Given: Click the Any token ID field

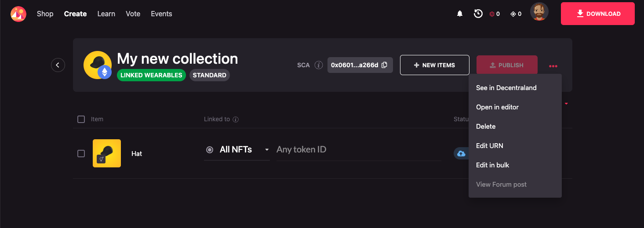Looking at the screenshot, I should pos(358,150).
